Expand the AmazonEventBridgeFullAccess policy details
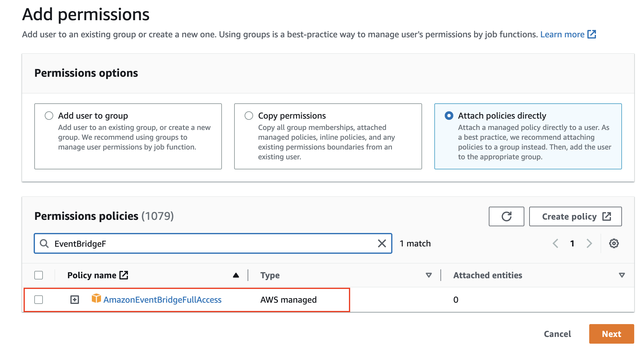 point(75,300)
